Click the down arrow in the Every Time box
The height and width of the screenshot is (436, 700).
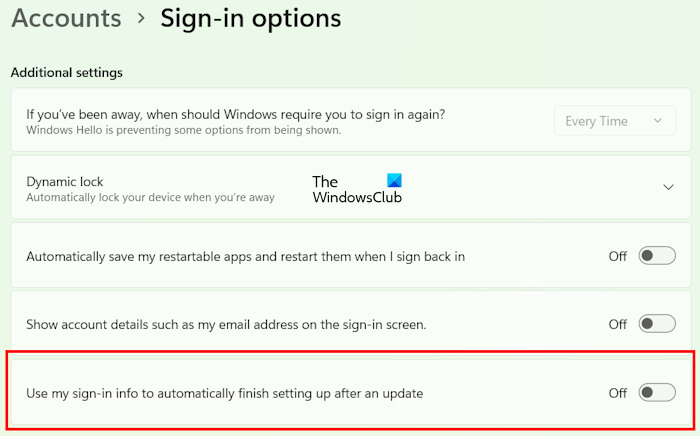(658, 121)
